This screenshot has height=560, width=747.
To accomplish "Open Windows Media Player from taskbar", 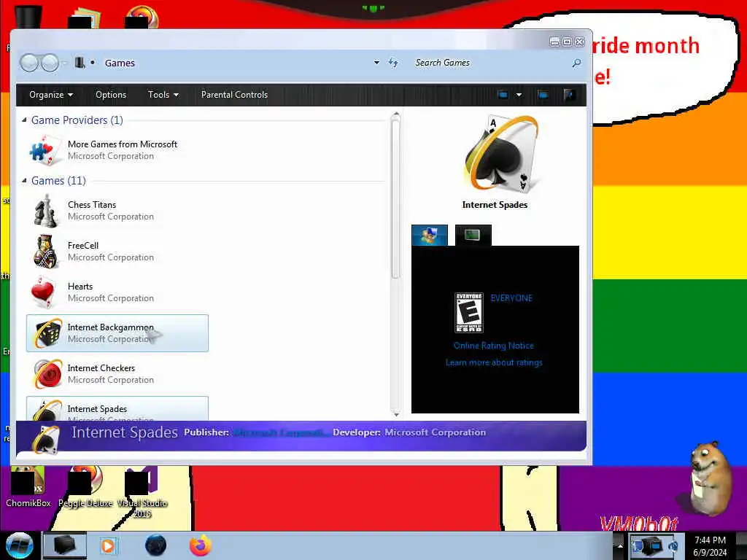I will 108,545.
